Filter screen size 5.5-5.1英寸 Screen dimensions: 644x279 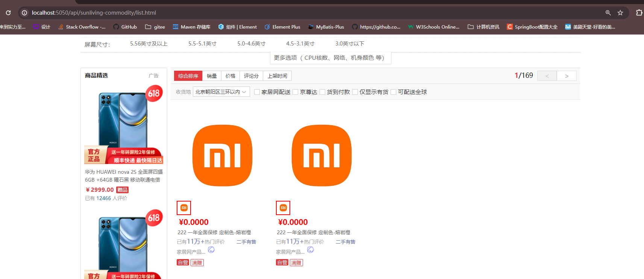pos(202,44)
